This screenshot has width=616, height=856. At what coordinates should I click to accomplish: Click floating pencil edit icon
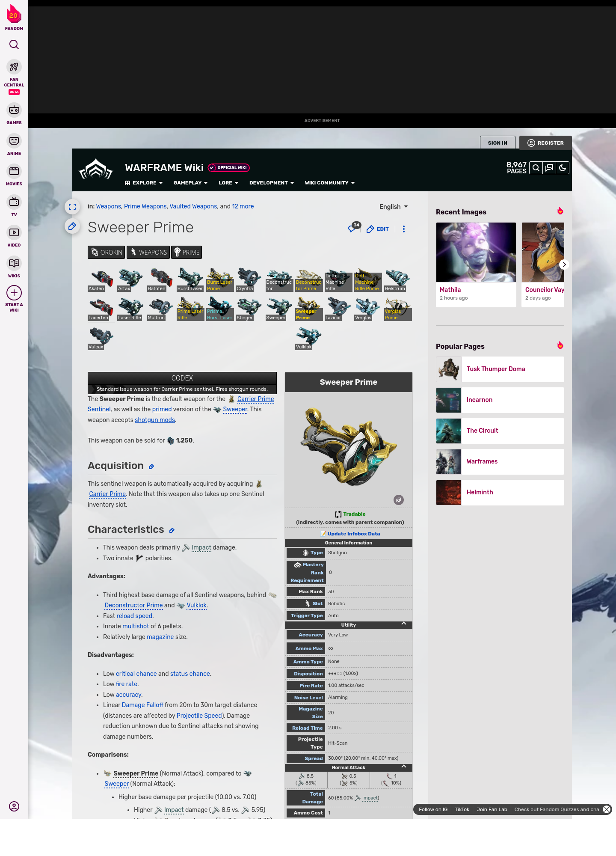pos(72,226)
